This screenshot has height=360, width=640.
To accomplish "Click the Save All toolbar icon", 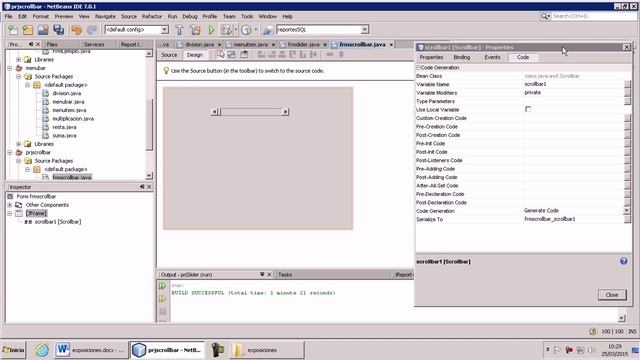I will pyautogui.click(x=58, y=30).
